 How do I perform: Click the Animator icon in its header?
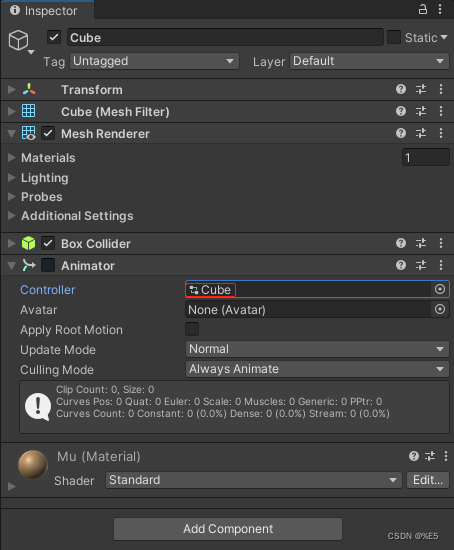[29, 265]
